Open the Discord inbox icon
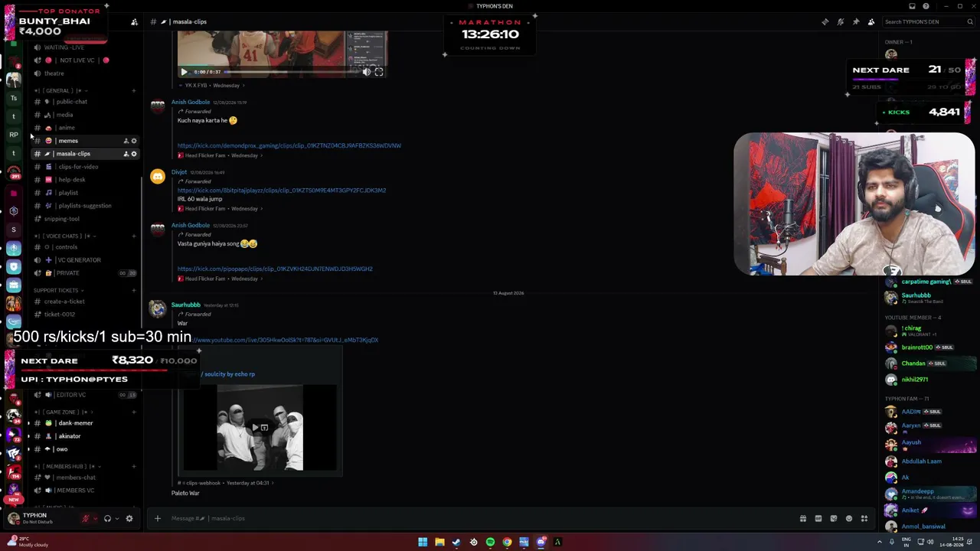The image size is (980, 551). [912, 6]
